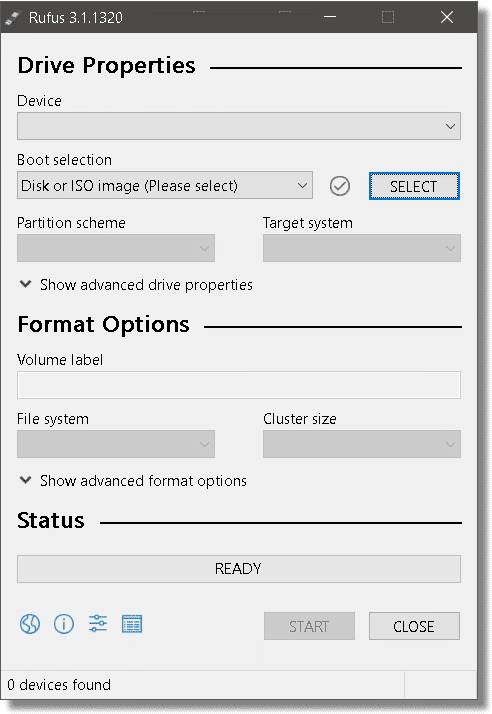Screen dimensions: 492x714
Task: Click the About info icon
Action: tap(64, 624)
